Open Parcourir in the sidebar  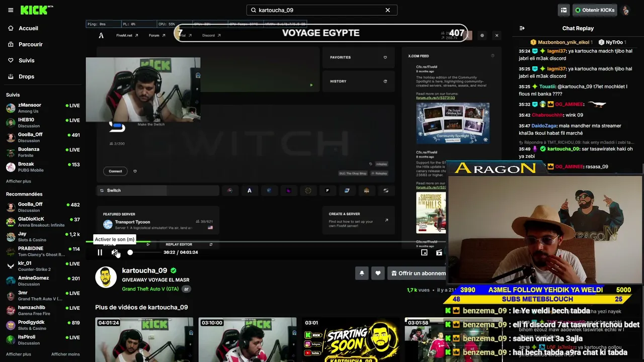pyautogui.click(x=31, y=44)
